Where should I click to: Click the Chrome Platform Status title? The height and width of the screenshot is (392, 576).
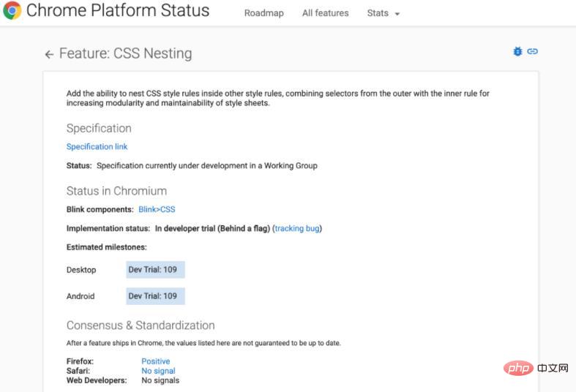click(x=118, y=11)
